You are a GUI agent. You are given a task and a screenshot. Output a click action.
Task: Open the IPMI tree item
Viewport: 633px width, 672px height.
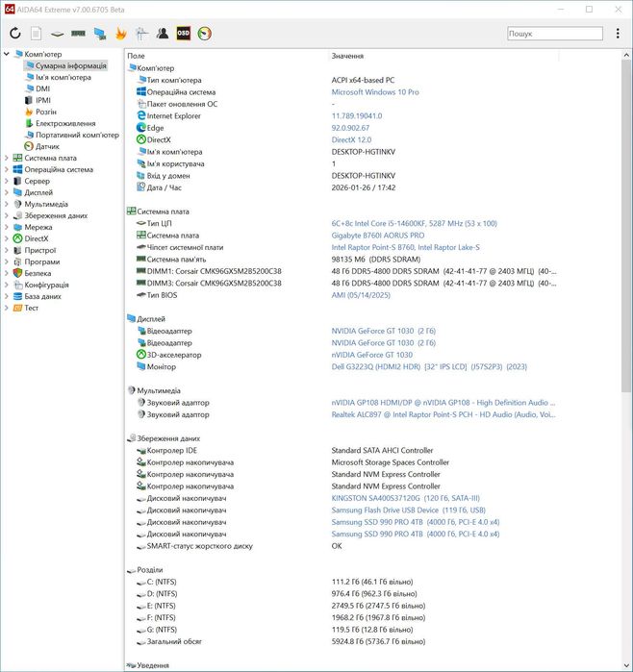[x=38, y=100]
